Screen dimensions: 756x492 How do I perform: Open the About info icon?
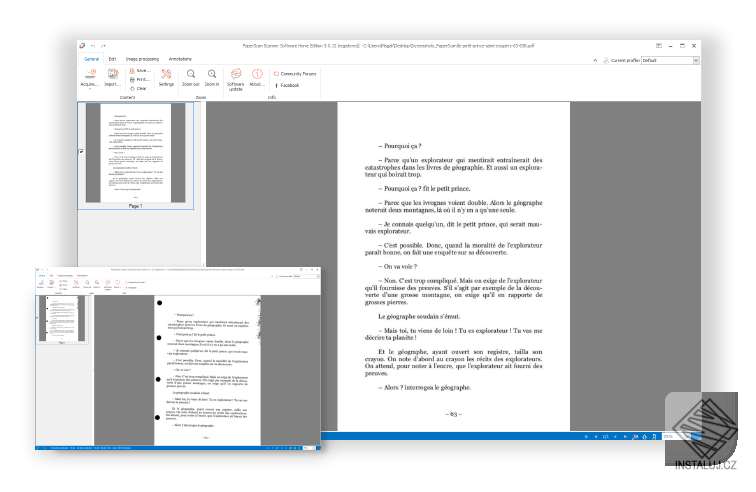pos(257,74)
